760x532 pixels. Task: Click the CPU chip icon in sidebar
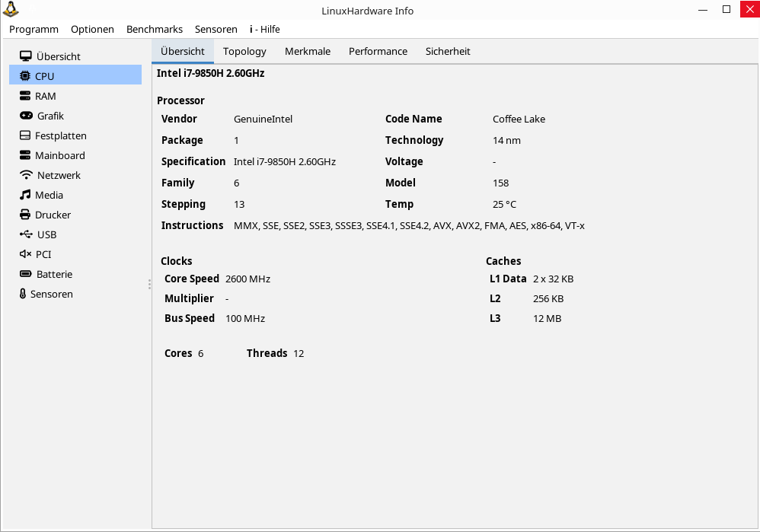(24, 76)
